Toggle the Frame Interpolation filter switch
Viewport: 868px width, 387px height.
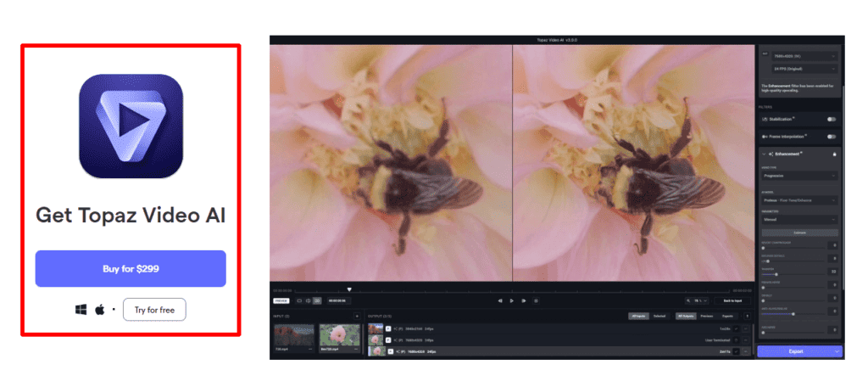tap(832, 137)
